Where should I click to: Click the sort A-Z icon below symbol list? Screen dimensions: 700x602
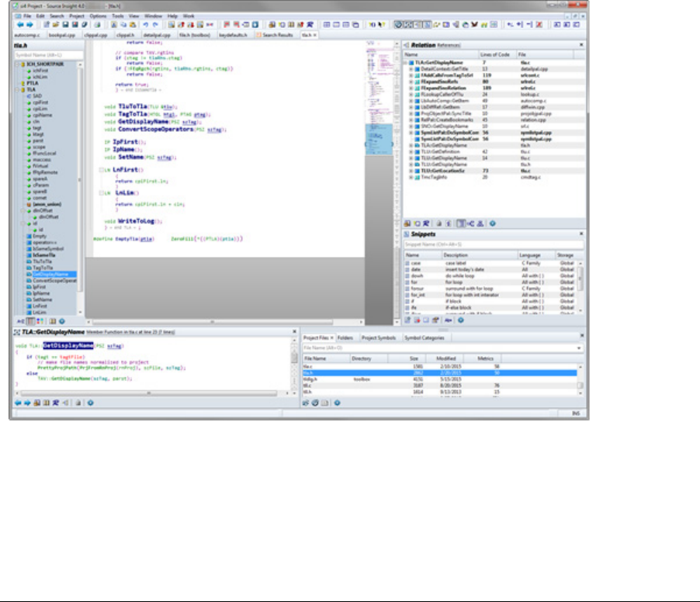(x=19, y=320)
